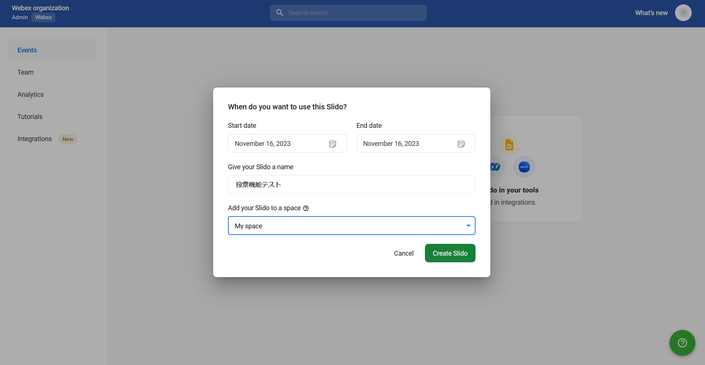Open the My space combo box
This screenshot has width=705, height=365.
[x=352, y=226]
